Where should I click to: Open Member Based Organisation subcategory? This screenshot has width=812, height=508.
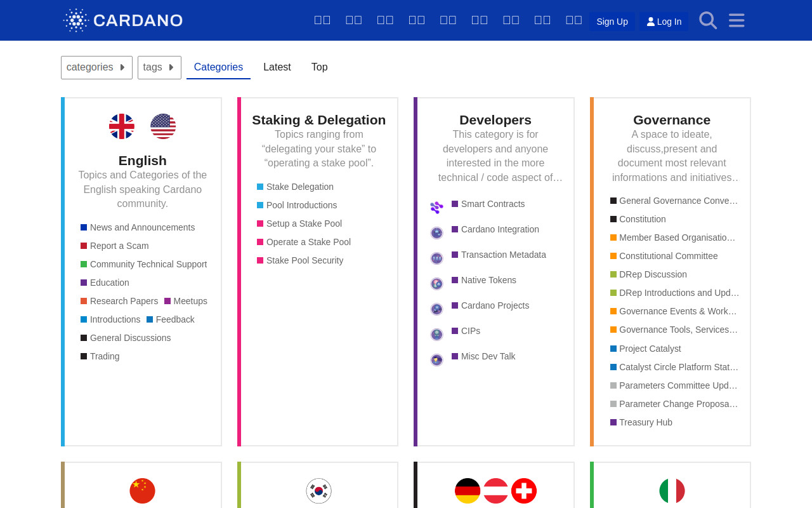click(x=673, y=237)
